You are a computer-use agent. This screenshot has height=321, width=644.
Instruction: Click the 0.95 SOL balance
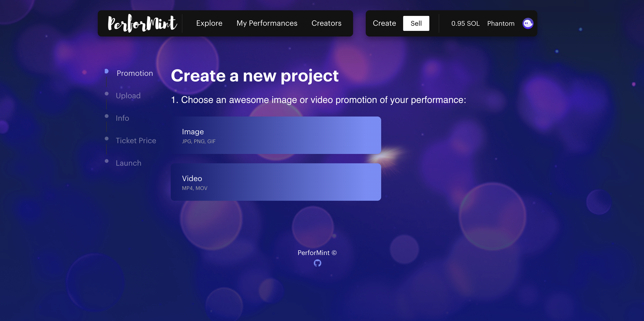point(465,24)
